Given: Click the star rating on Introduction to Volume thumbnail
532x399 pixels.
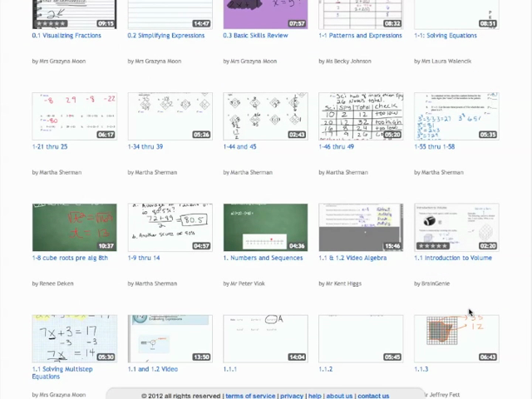Looking at the screenshot, I should point(434,246).
